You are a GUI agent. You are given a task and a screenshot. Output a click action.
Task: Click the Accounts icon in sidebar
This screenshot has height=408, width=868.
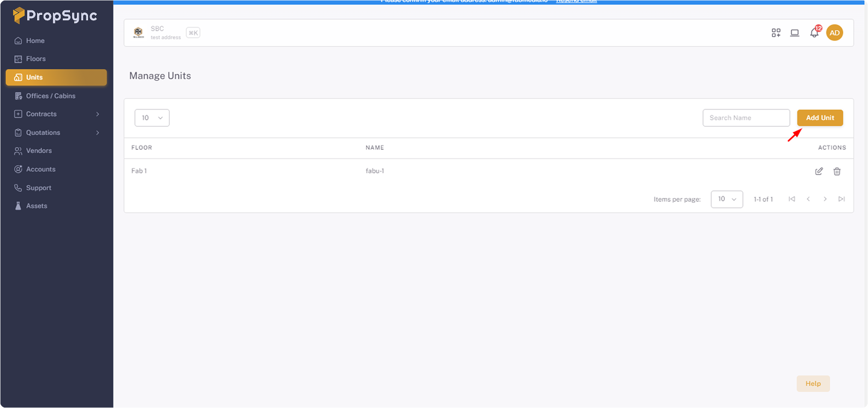pos(18,170)
